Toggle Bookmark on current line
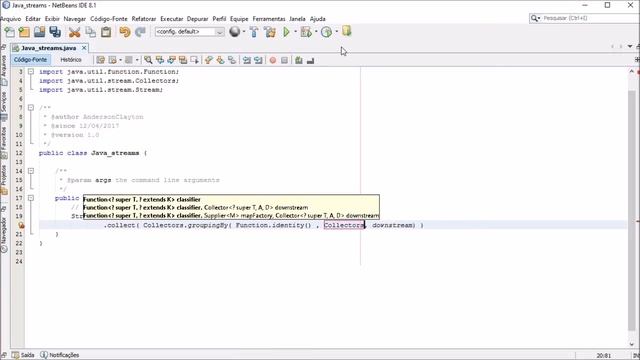Screen dimensions: 640x360 coord(232,60)
